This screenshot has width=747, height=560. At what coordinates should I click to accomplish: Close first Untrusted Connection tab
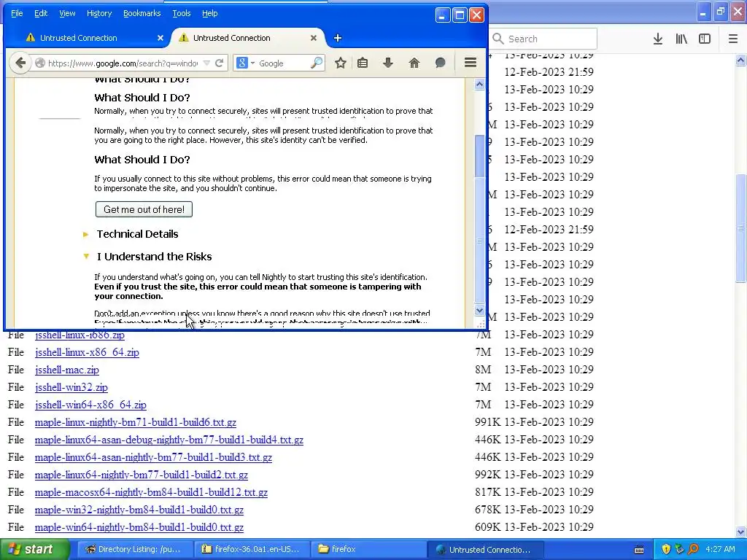(x=160, y=38)
